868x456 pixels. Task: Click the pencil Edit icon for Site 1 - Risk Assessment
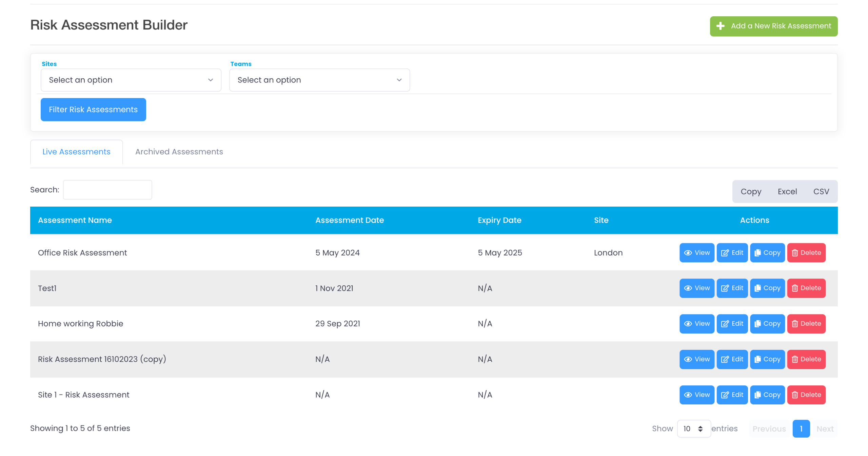pos(725,395)
